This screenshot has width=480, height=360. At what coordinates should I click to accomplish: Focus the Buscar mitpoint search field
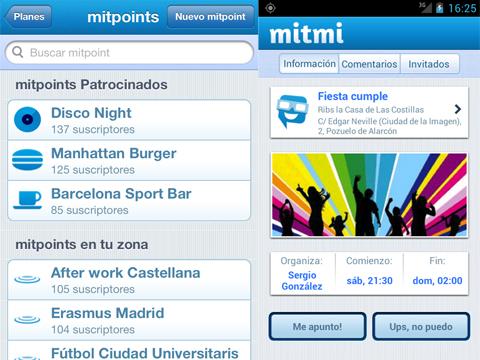[129, 53]
